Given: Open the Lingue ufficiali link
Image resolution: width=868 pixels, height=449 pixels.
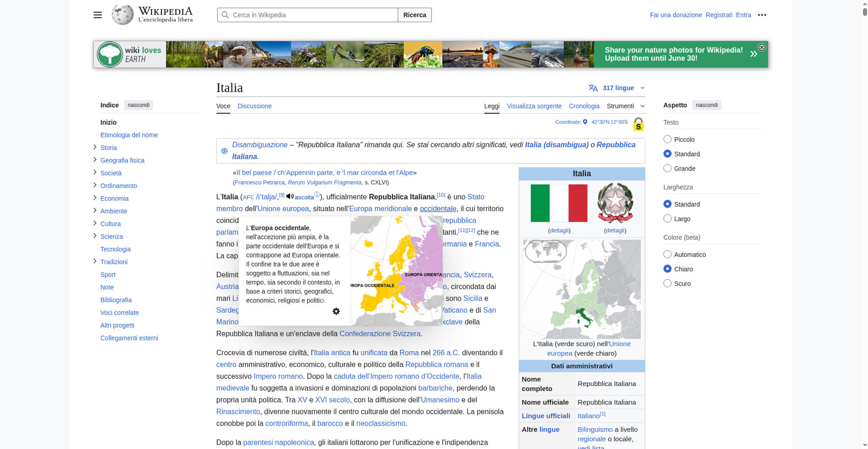Looking at the screenshot, I should pos(546,416).
